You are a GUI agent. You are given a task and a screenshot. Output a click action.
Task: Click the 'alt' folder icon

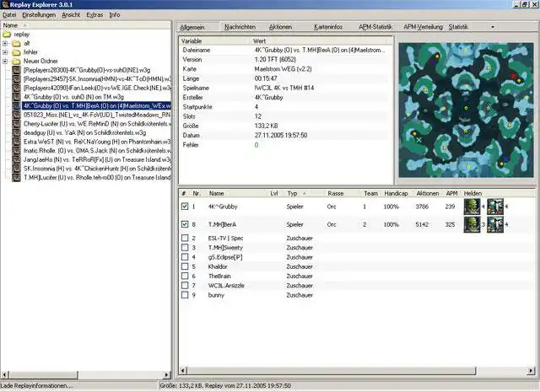click(16, 43)
